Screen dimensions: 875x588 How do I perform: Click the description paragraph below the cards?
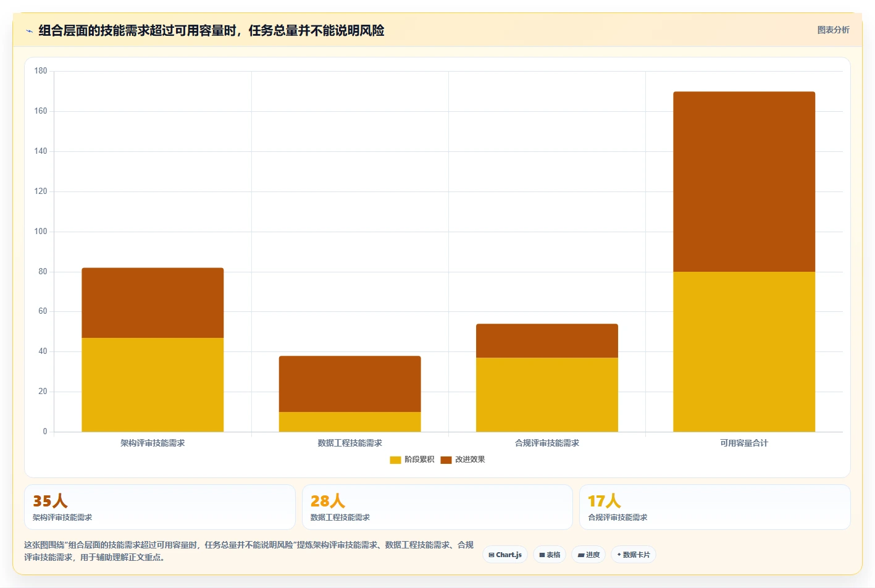click(x=249, y=551)
